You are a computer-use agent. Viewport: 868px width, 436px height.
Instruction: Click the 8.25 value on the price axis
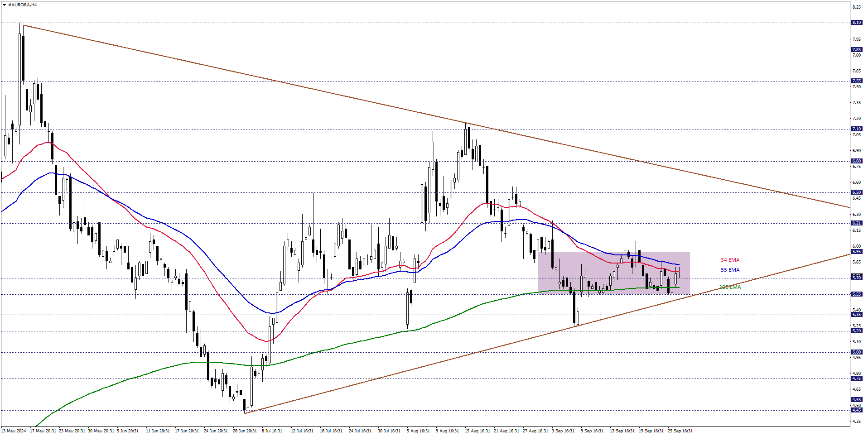pos(856,7)
